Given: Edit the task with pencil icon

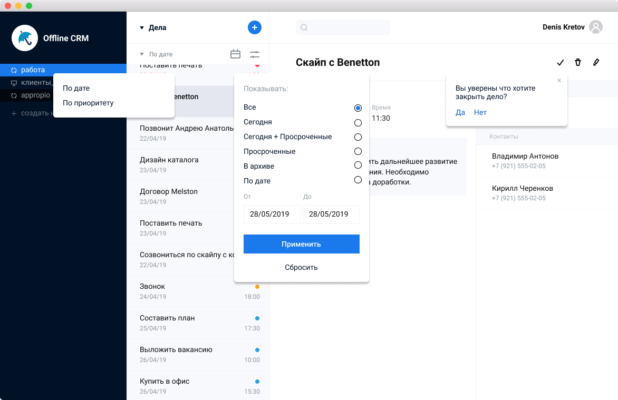Looking at the screenshot, I should 596,62.
